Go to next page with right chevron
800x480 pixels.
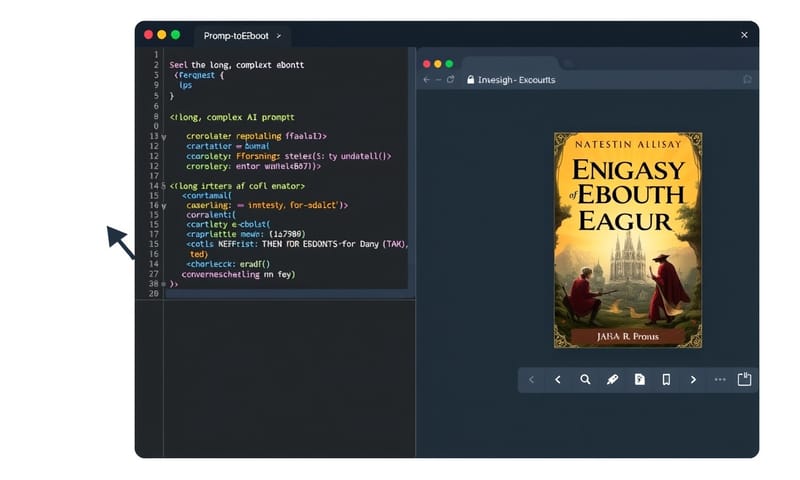[x=693, y=380]
